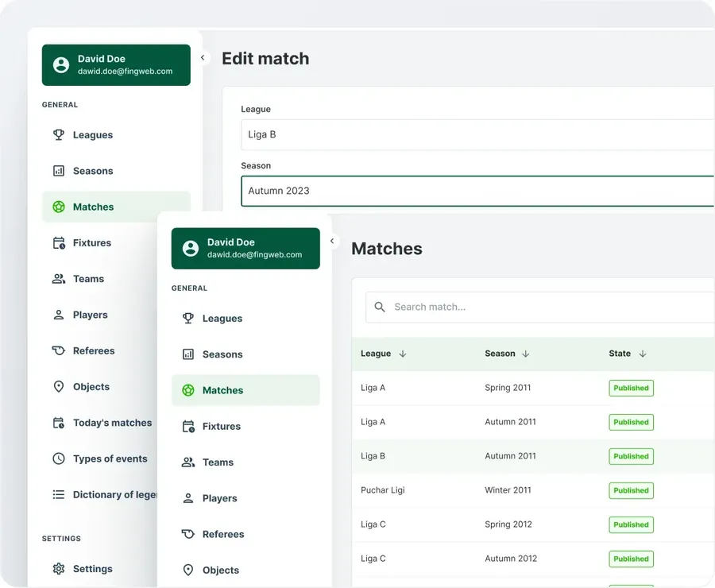
Task: Open Leagues in the back sidebar
Action: coord(93,135)
